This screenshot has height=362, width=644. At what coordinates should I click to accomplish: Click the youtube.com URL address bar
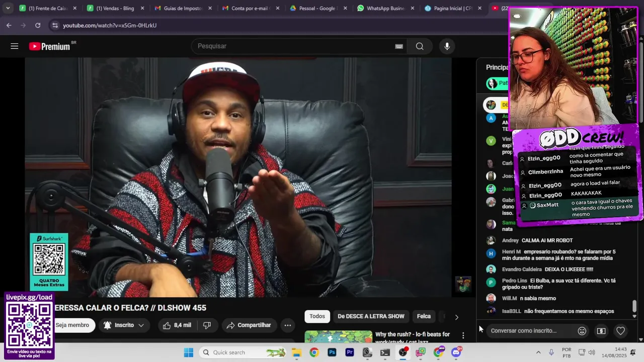(110, 25)
